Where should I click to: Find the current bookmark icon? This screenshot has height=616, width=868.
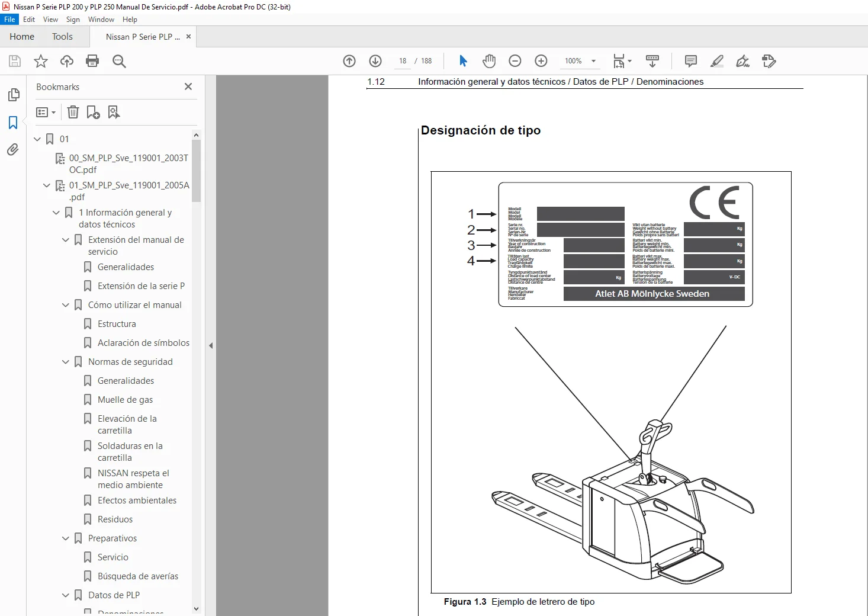114,112
